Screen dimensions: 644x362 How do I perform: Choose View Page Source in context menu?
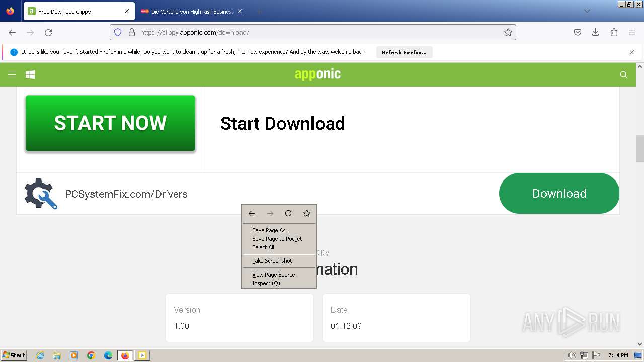click(279, 275)
